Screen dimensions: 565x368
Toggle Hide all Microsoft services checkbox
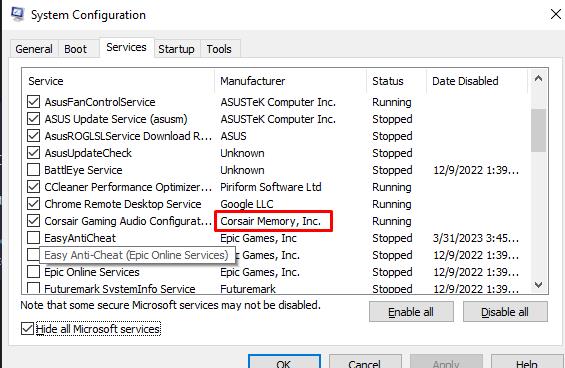pyautogui.click(x=27, y=329)
